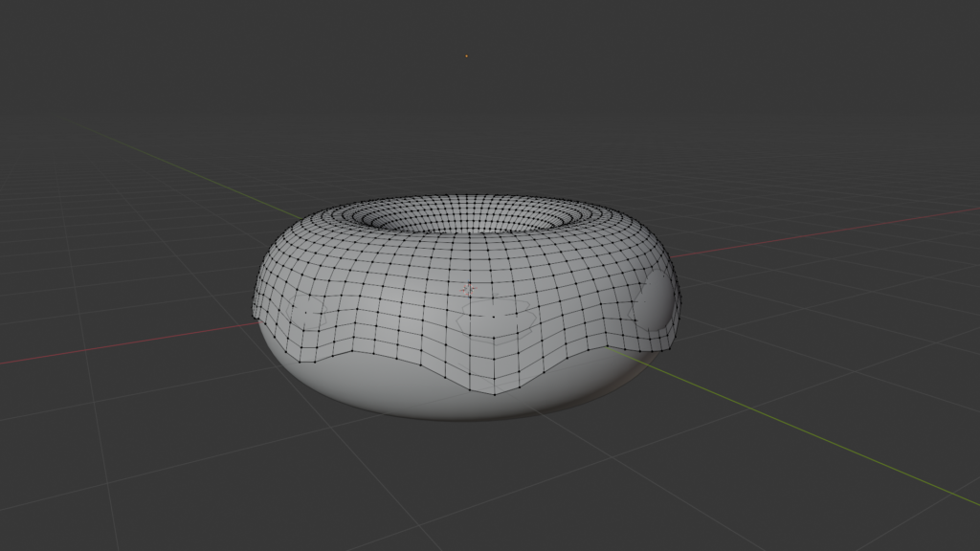Click the point light above the torus
980x551 pixels.
coord(466,56)
